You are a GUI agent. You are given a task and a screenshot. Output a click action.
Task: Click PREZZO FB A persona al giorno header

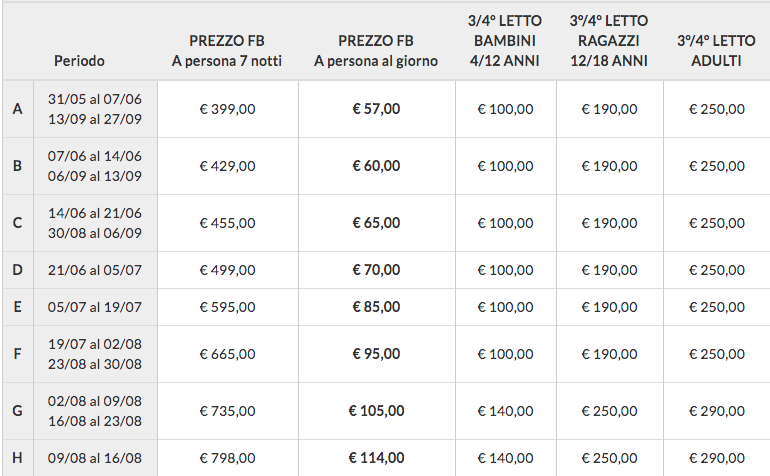click(376, 51)
